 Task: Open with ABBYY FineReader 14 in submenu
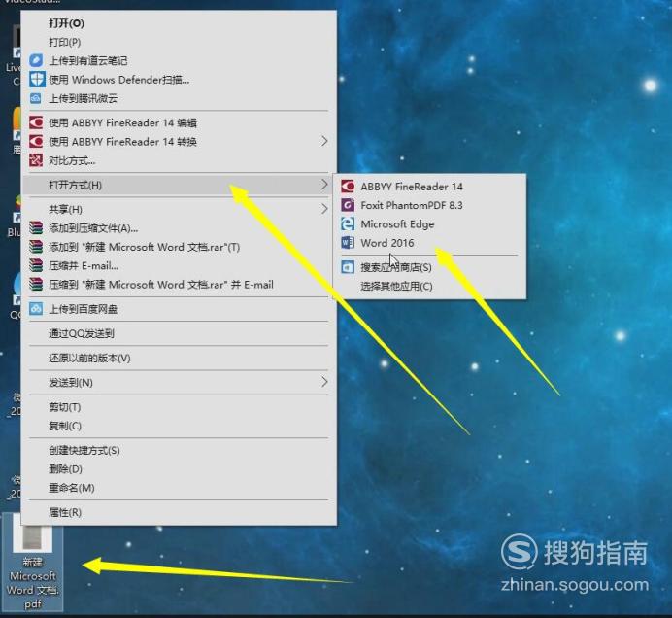pos(429,187)
